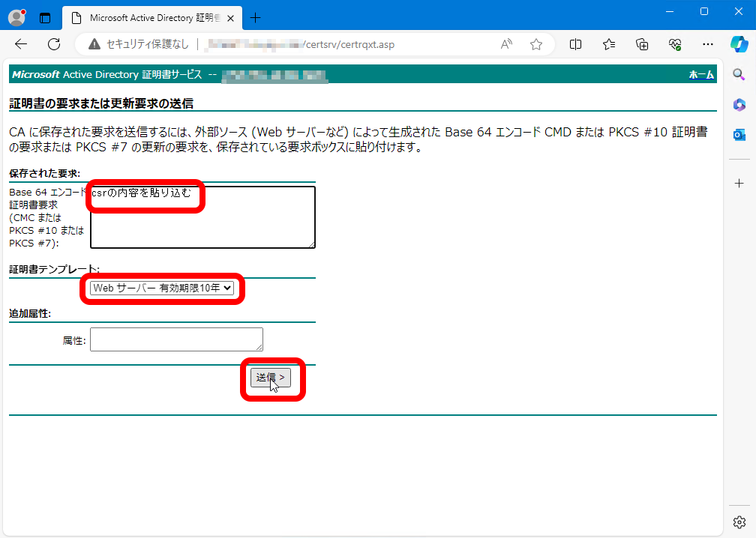Open Edge Settings and more menu
Screen dimensions: 756x538
click(x=708, y=44)
